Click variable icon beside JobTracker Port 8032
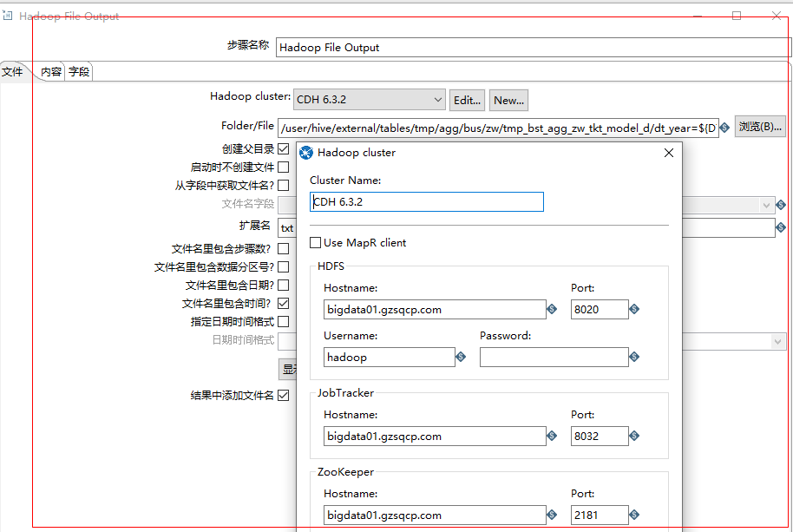Screen dimensions: 793x532 tap(634, 436)
